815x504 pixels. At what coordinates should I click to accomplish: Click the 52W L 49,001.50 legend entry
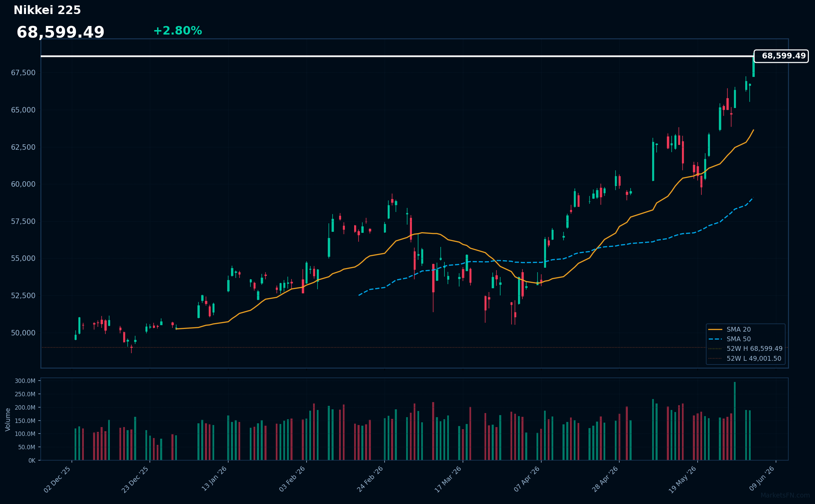[x=745, y=358]
